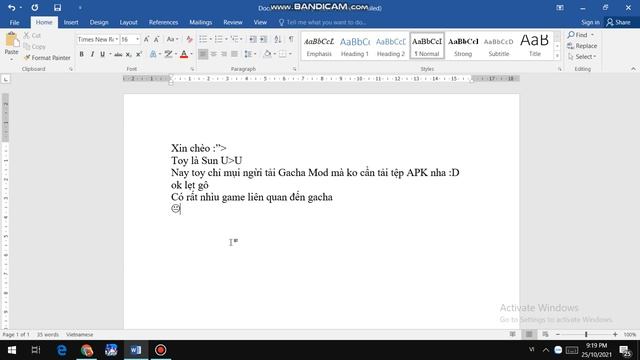The height and width of the screenshot is (360, 640).
Task: Open the Select dropdown in Editing group
Action: [x=582, y=57]
